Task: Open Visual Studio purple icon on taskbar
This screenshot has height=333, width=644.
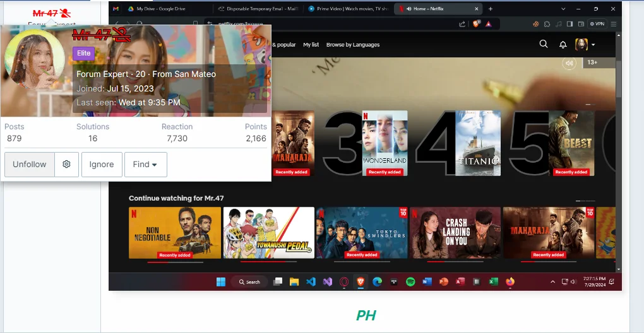Action: click(x=327, y=282)
